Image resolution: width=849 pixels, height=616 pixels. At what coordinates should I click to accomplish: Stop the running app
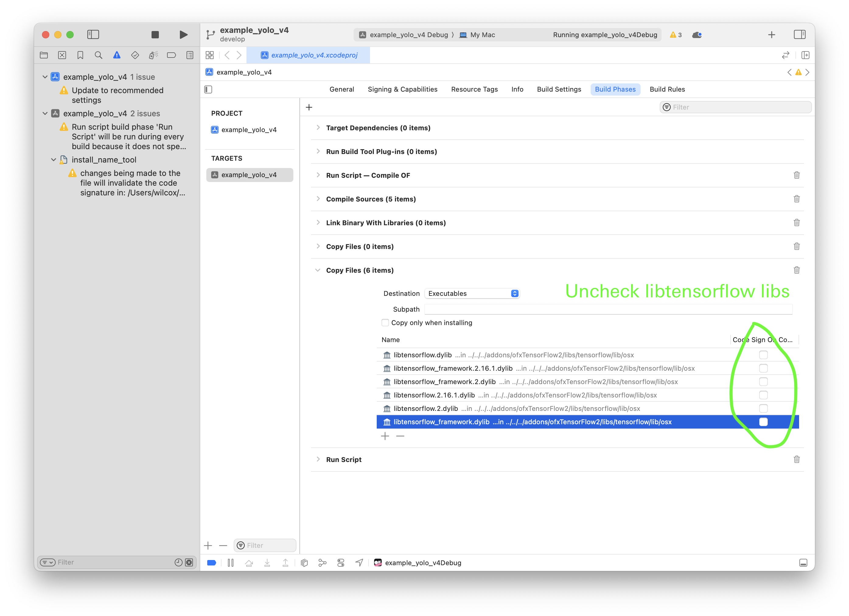pyautogui.click(x=155, y=35)
